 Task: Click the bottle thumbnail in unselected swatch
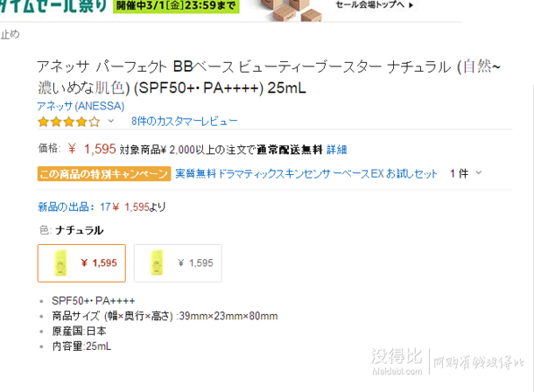[x=157, y=262]
